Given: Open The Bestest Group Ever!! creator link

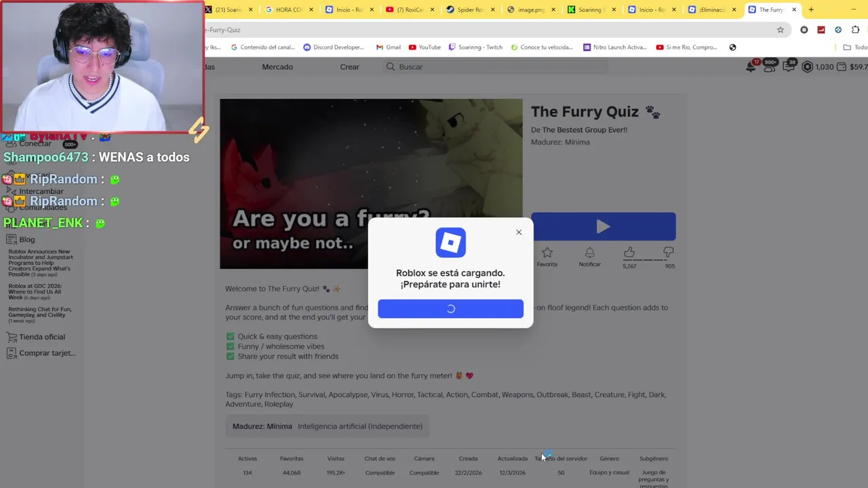Looking at the screenshot, I should 585,129.
